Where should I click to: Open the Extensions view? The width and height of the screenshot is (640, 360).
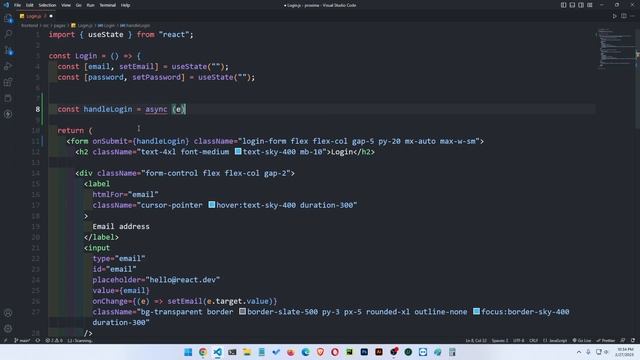[x=8, y=82]
